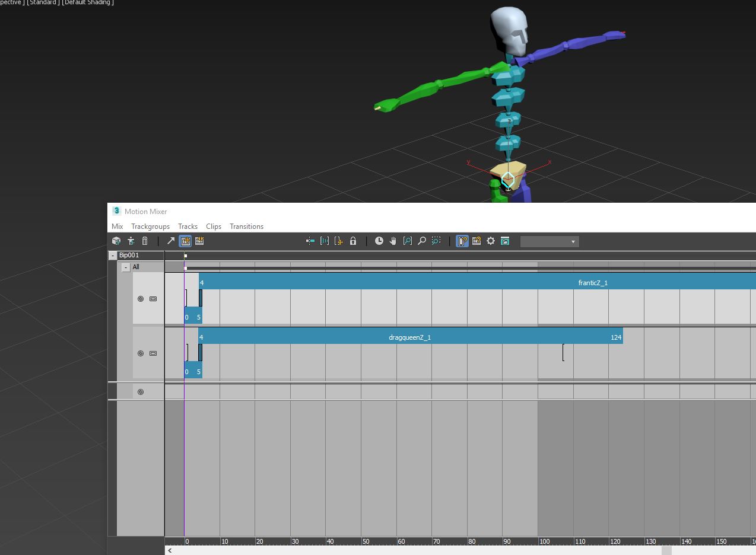
Task: Open the Trackgroups menu
Action: (x=150, y=227)
